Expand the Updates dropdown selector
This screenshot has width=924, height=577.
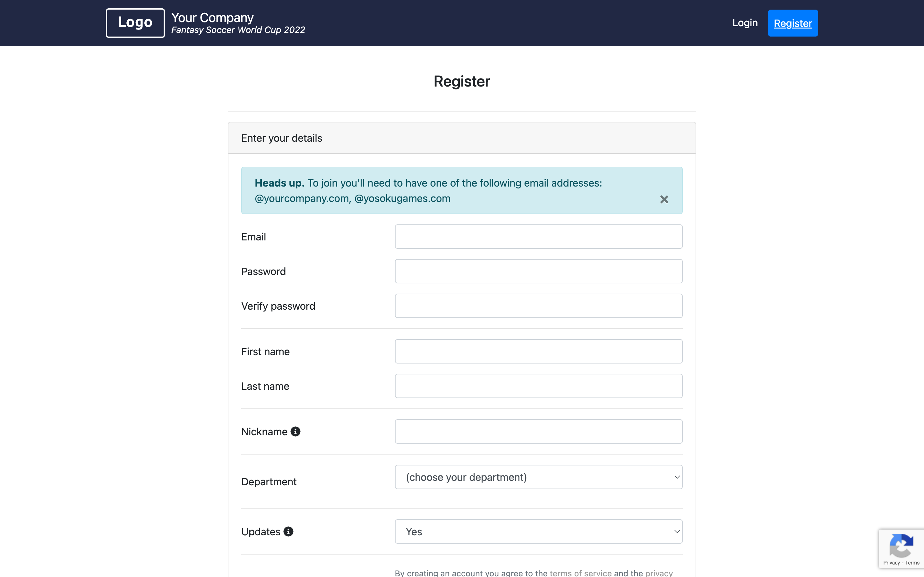pos(538,531)
